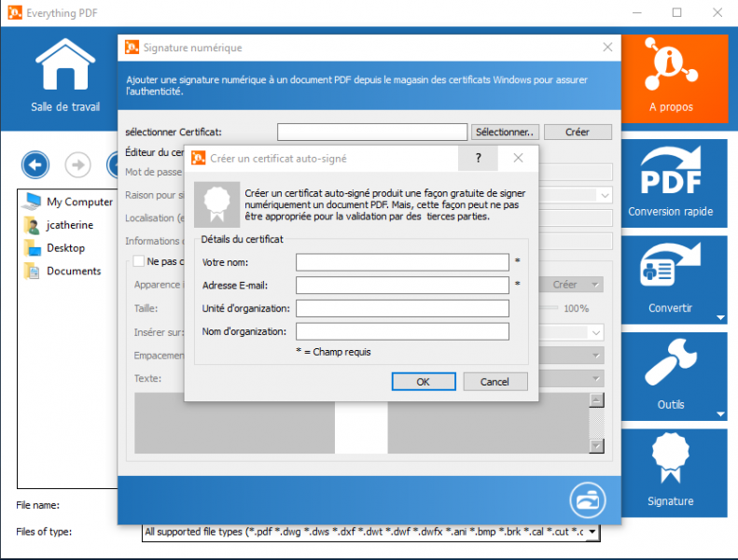Click into Unité d'organization field
This screenshot has height=560, width=738.
pos(402,309)
